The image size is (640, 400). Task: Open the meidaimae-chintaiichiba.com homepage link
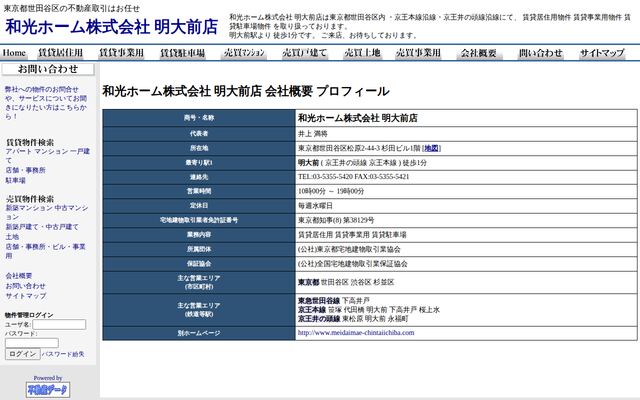(356, 333)
